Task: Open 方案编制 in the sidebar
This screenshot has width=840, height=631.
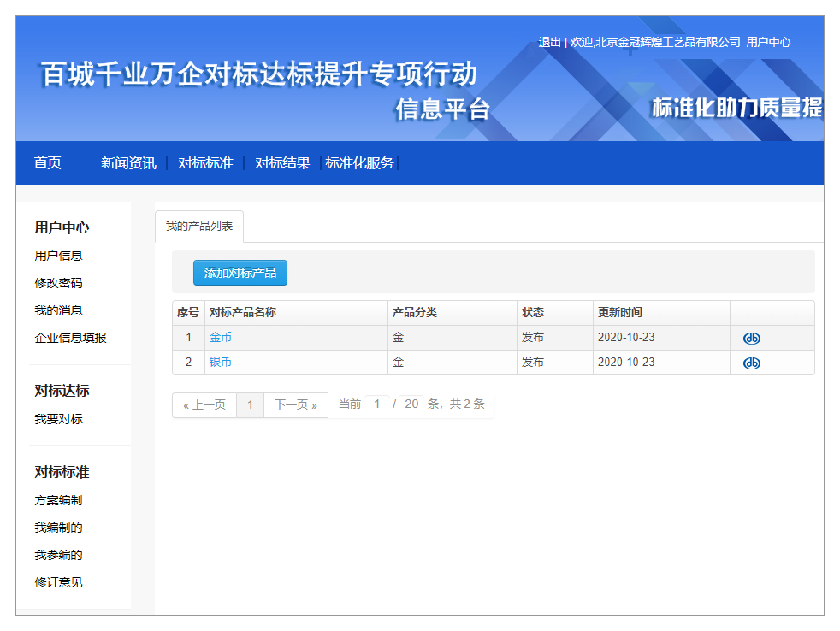Action: pyautogui.click(x=58, y=500)
